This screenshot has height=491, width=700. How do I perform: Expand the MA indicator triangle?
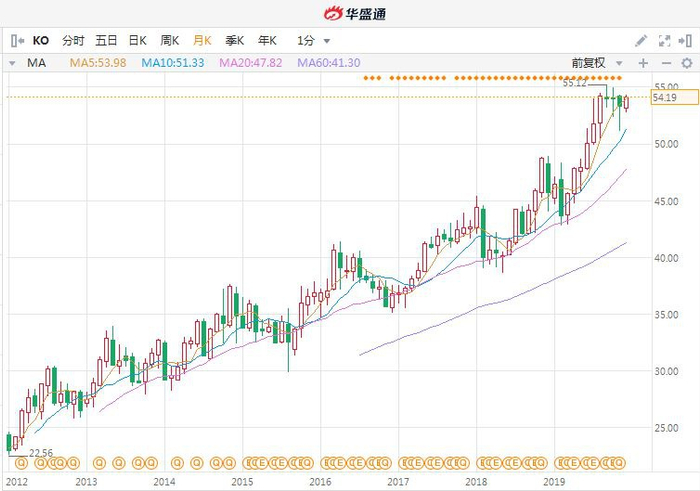[x=12, y=63]
